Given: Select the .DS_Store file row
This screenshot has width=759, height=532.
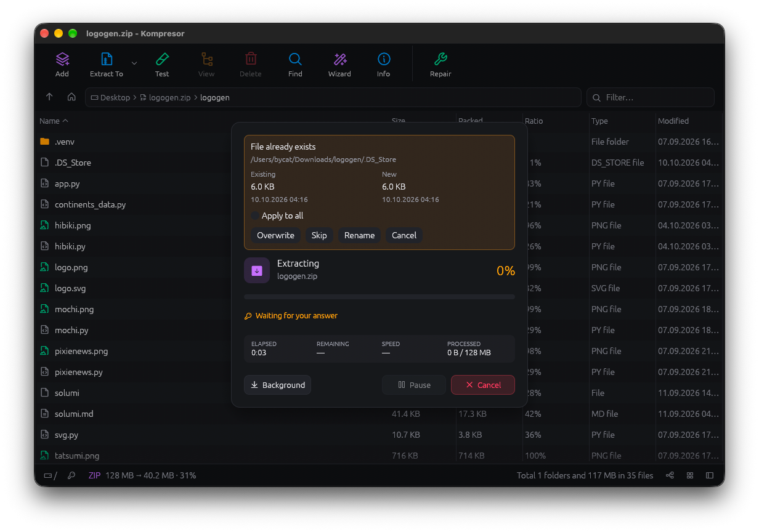Looking at the screenshot, I should [379, 163].
